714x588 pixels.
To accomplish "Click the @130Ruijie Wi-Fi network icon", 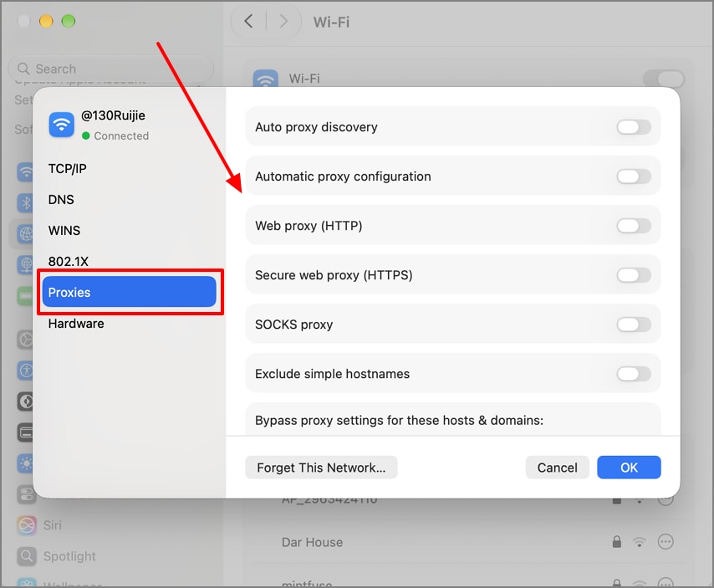I will pos(62,125).
